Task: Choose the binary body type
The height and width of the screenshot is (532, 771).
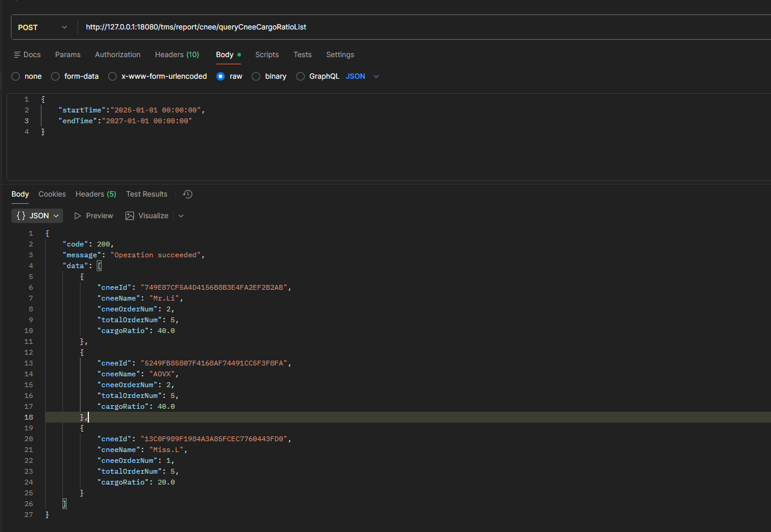Action: [x=256, y=76]
